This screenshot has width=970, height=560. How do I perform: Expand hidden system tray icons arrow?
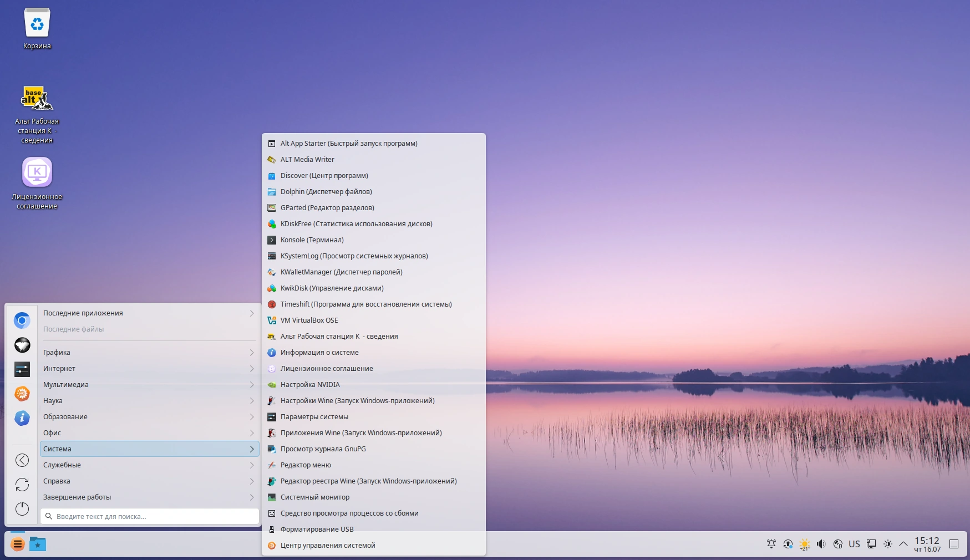click(x=903, y=544)
